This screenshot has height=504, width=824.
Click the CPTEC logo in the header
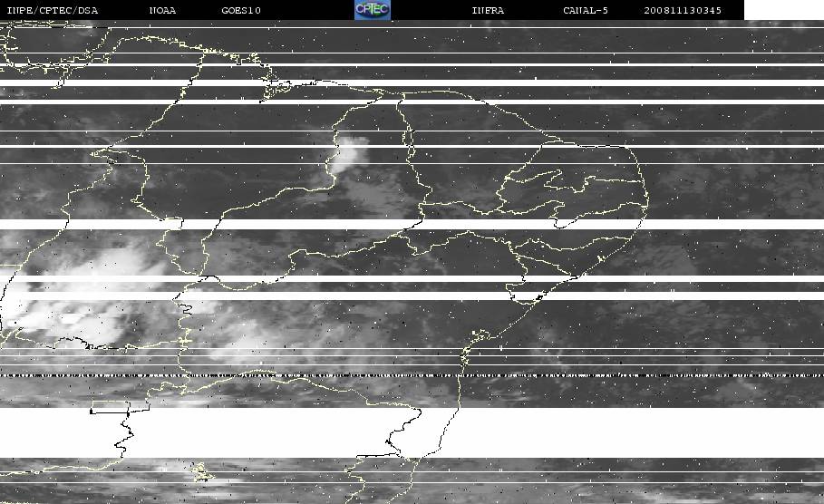pos(373,10)
